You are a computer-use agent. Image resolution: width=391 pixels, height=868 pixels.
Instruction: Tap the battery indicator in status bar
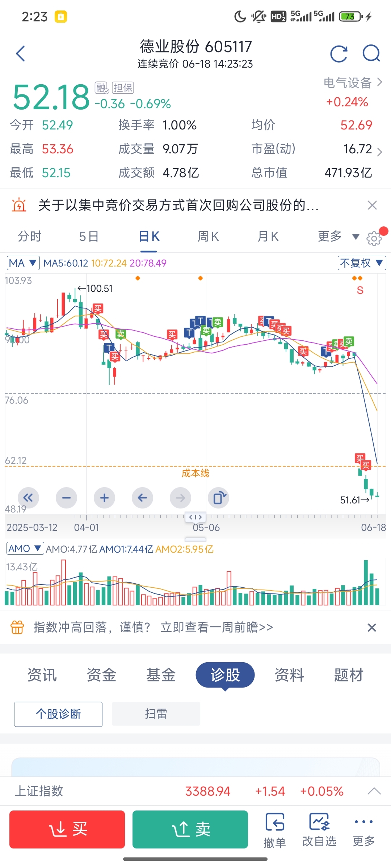350,16
